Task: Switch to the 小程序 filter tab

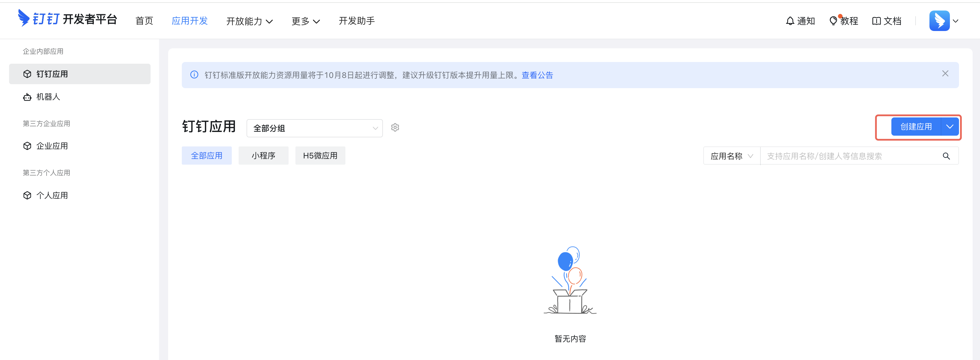Action: tap(263, 156)
